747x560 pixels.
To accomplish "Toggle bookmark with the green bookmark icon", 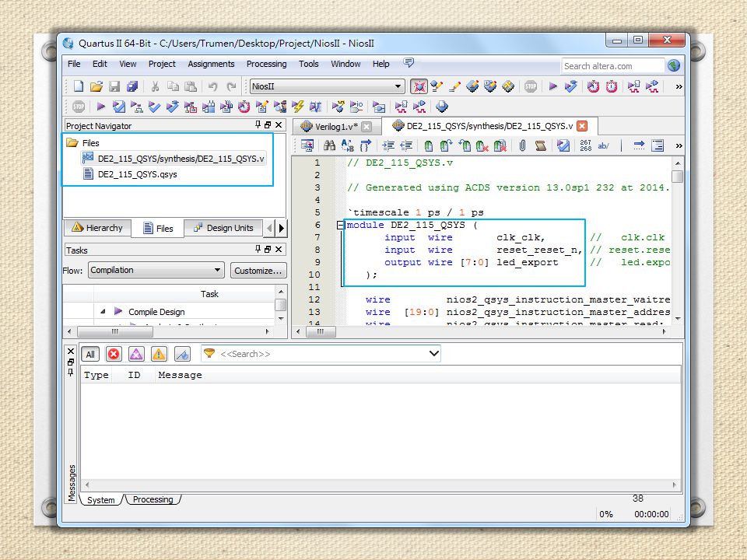I will (x=428, y=145).
